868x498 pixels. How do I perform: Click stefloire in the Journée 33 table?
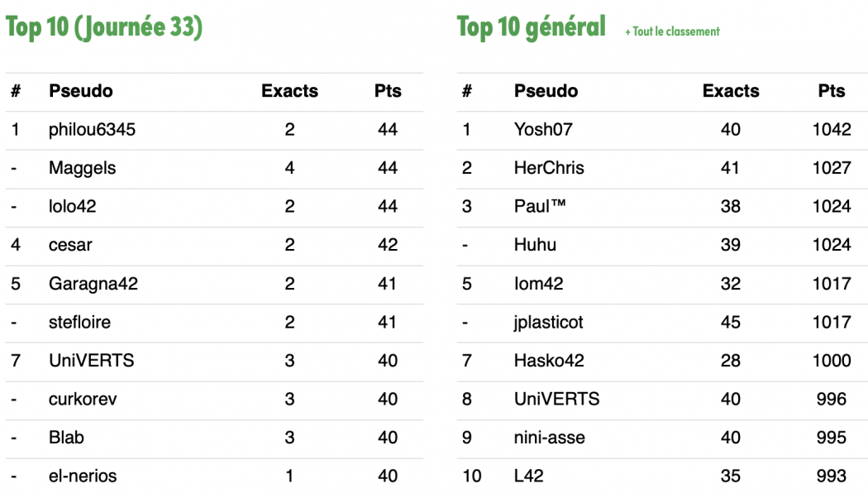click(79, 322)
